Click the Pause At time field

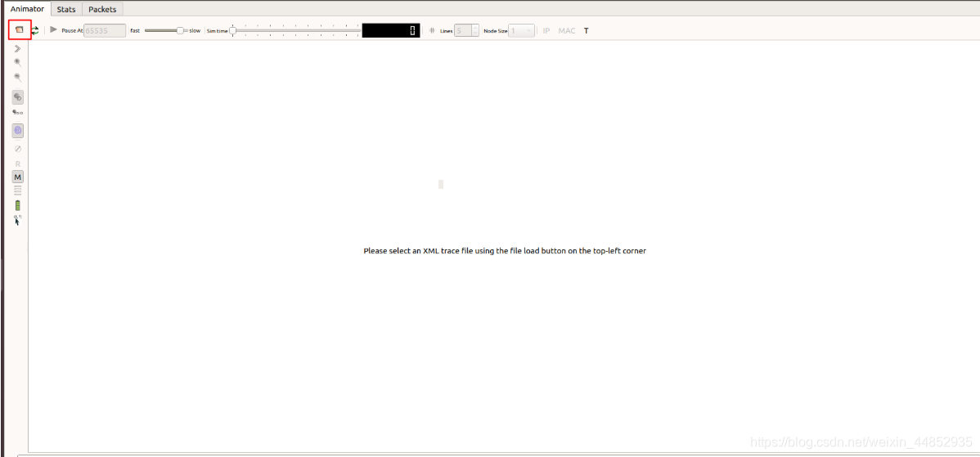105,30
